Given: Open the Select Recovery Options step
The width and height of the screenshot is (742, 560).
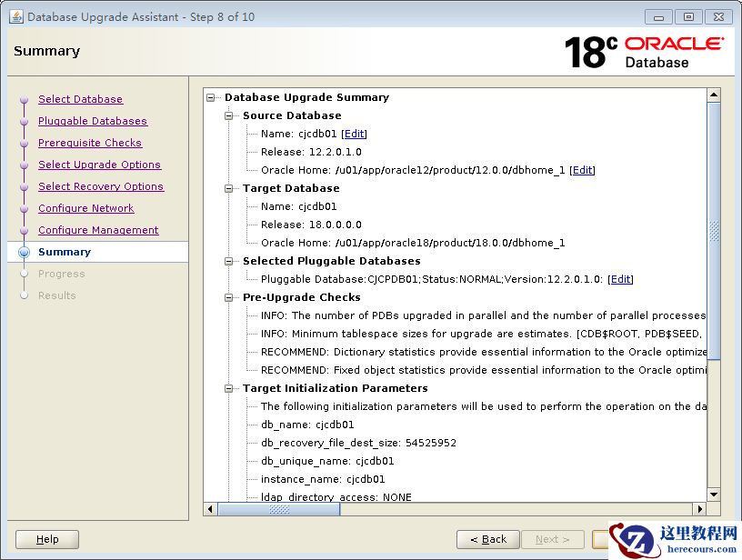Looking at the screenshot, I should point(101,186).
